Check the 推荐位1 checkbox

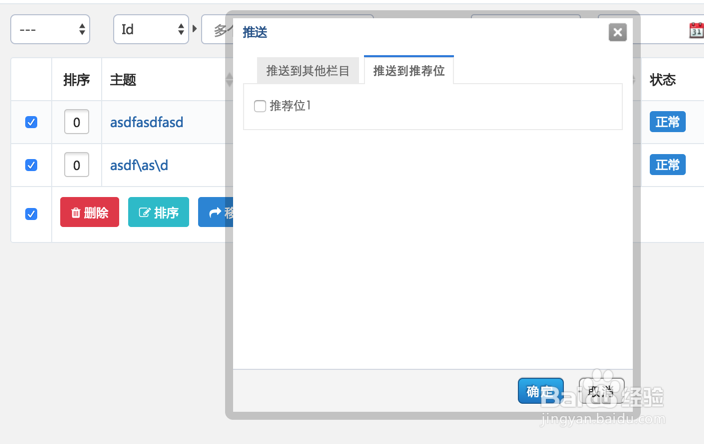260,106
